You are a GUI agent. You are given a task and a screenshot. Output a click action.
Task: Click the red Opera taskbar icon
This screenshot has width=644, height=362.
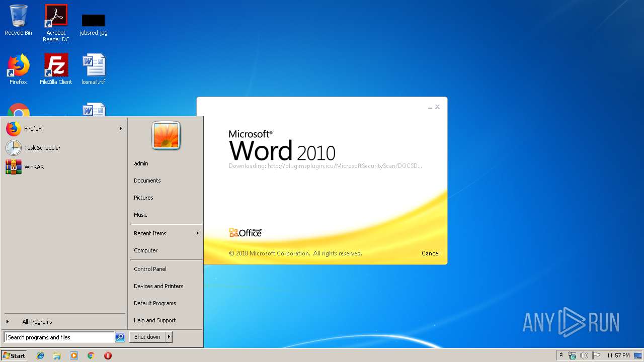tap(108, 355)
